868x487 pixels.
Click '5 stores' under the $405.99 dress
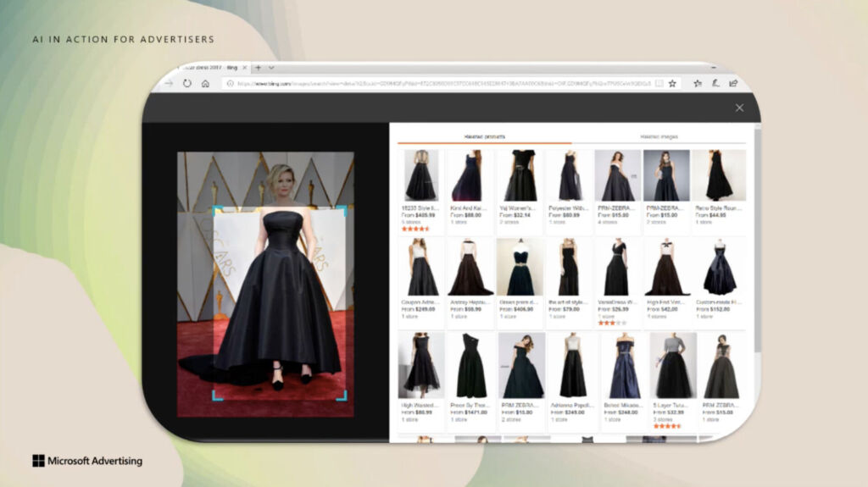point(411,222)
